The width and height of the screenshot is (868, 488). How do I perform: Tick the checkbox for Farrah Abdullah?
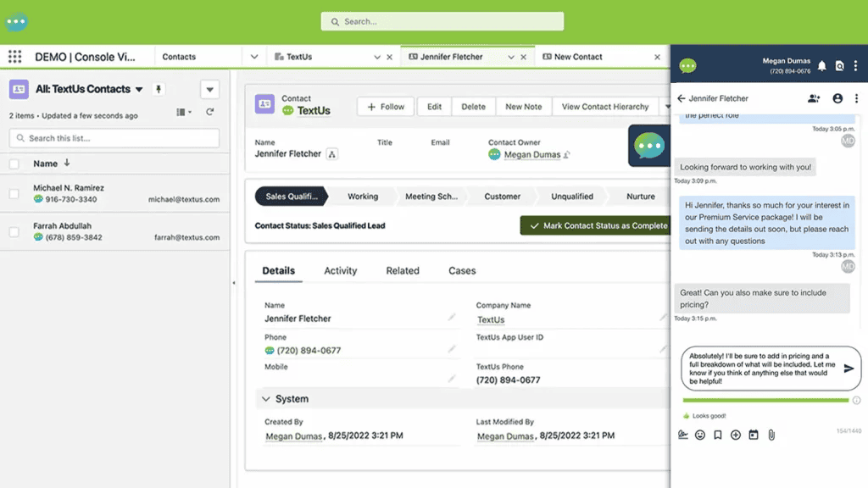(14, 232)
